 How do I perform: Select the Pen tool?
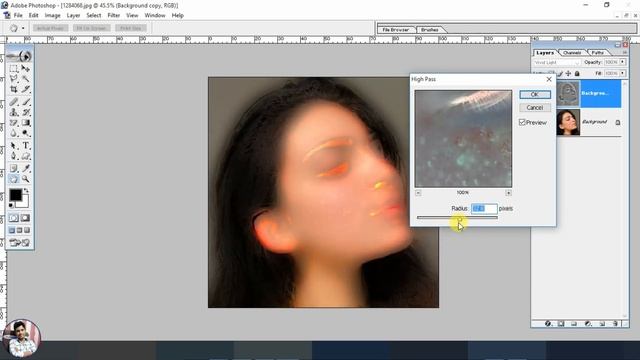[x=13, y=156]
